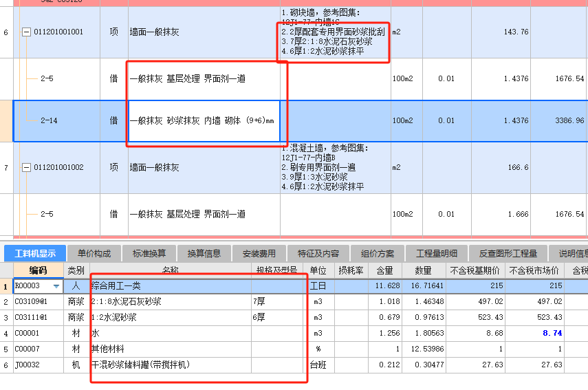
Task: Open the 单价构成 tab
Action: 94,254
